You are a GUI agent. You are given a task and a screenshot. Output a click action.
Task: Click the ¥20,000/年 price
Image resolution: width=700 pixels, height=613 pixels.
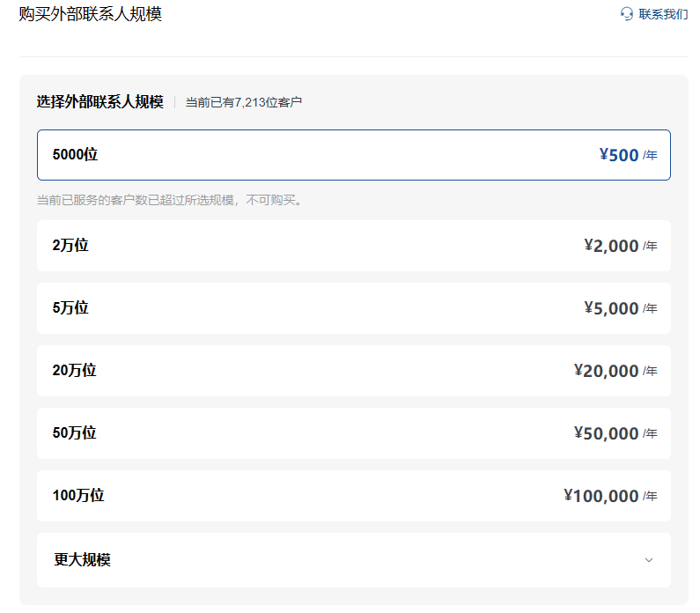tap(615, 371)
